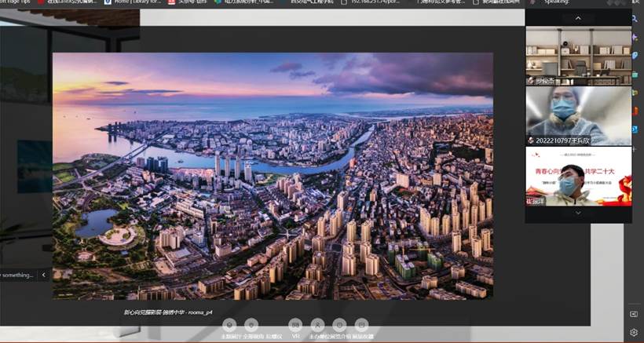Select the 2022210797 participant video tile

578,115
